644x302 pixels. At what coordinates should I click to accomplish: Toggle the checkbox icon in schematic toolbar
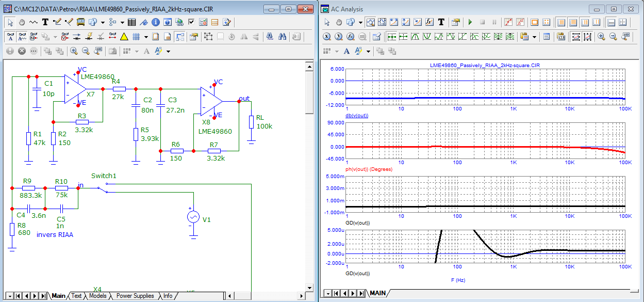(191, 22)
